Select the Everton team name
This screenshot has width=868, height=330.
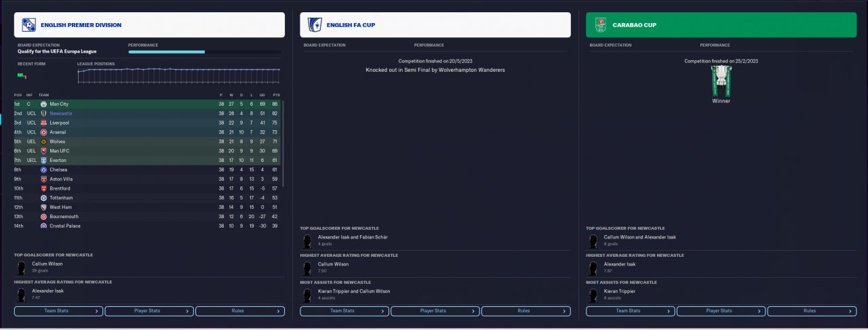pos(59,161)
